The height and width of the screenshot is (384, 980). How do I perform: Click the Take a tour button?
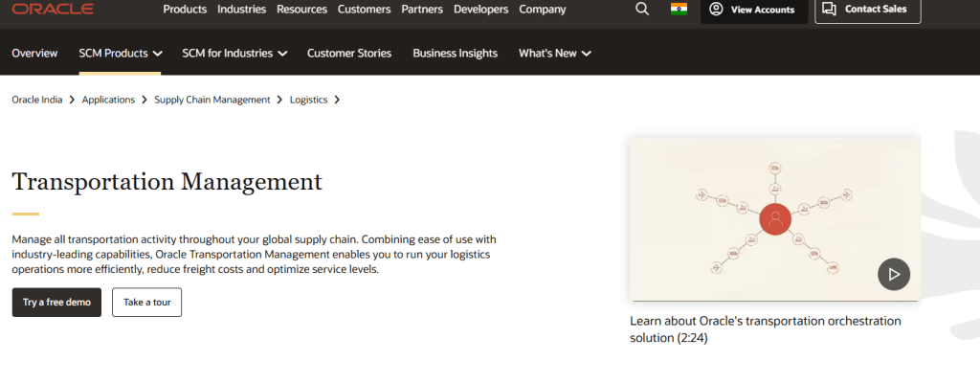146,302
